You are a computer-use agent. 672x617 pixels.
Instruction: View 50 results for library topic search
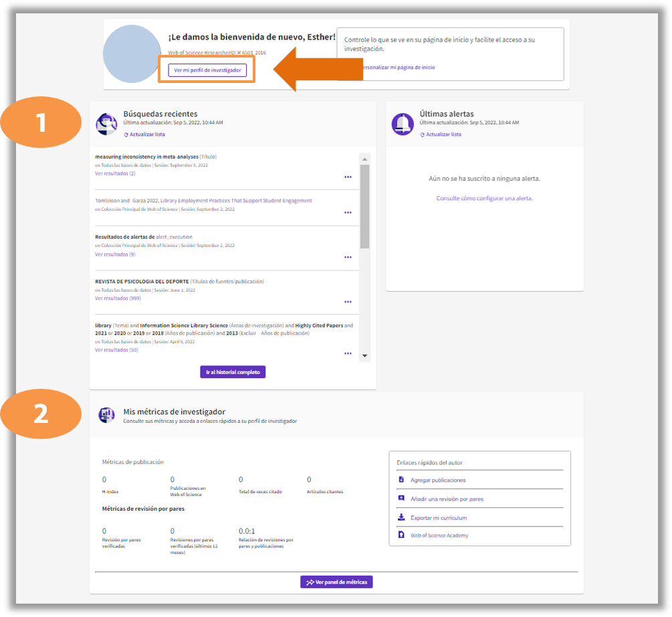(116, 350)
